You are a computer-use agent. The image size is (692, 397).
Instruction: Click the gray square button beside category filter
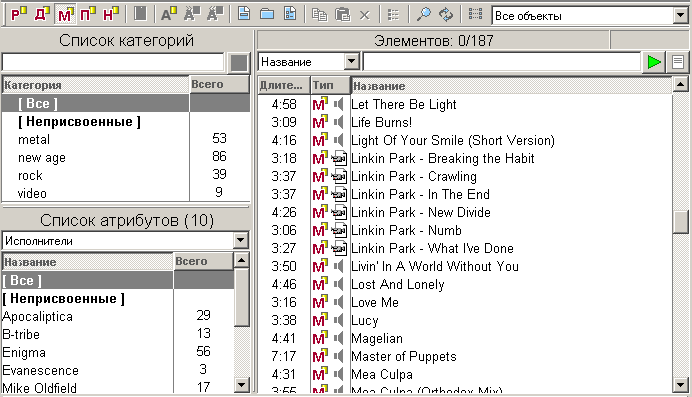coord(239,63)
